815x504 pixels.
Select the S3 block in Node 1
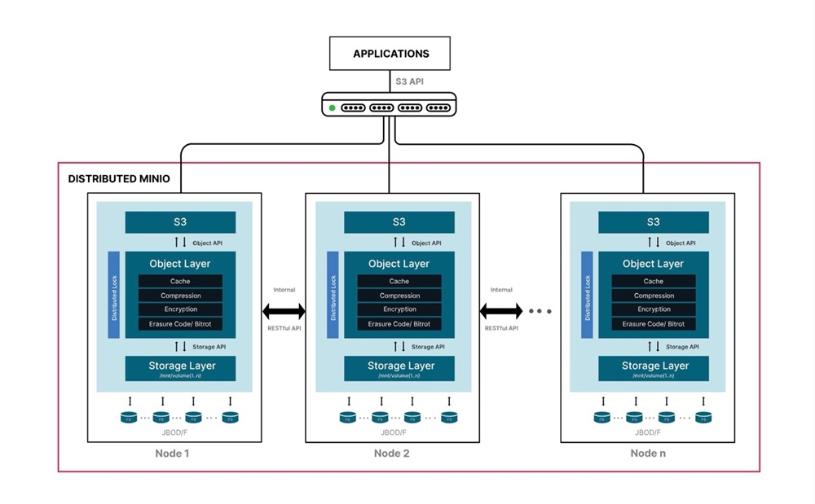[x=180, y=222]
